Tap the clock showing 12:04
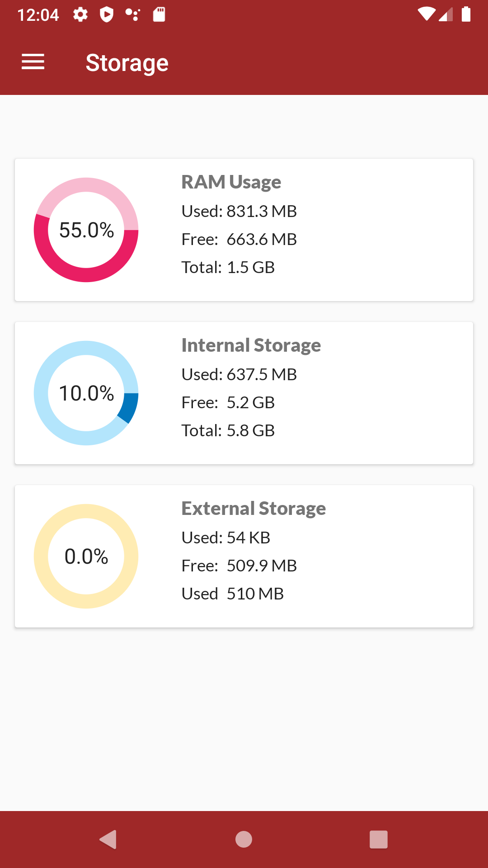 pos(38,15)
